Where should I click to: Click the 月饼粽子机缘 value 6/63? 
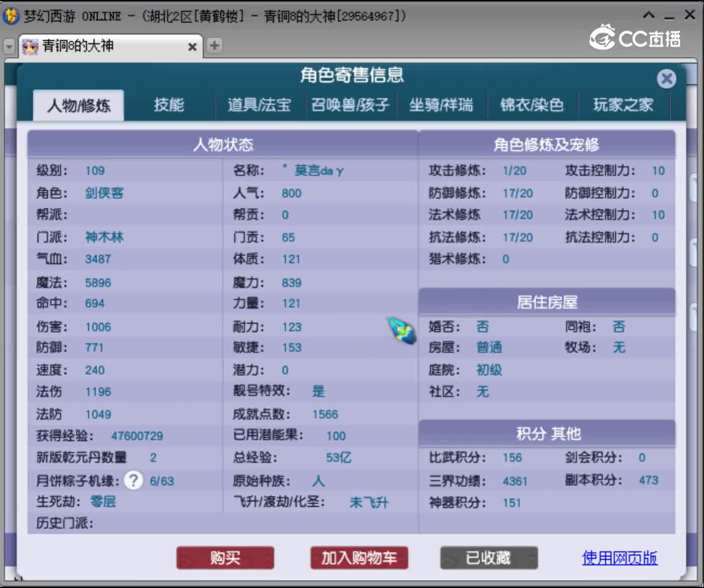pyautogui.click(x=162, y=481)
